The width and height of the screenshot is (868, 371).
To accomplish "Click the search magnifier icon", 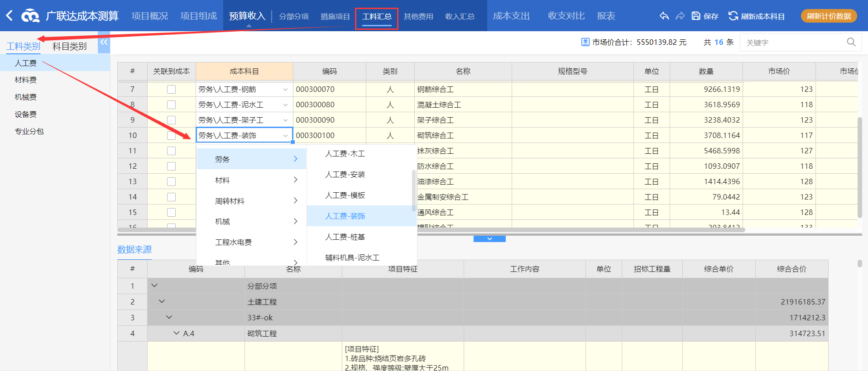I will 851,42.
